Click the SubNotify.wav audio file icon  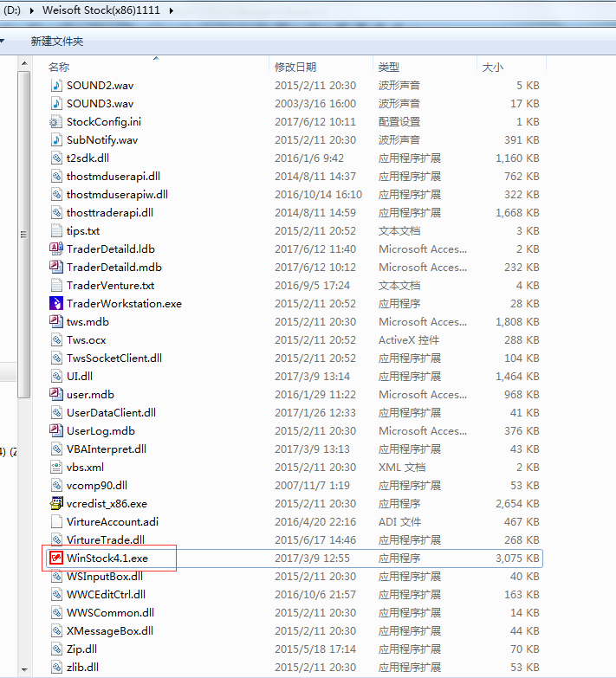56,139
